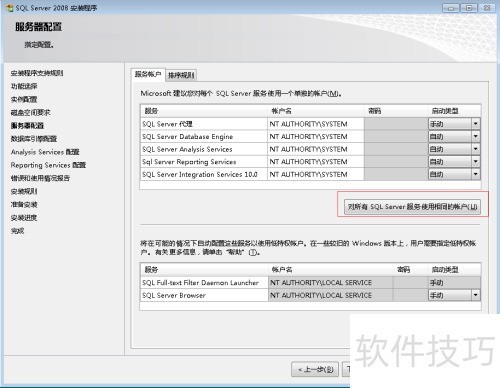Select the SQL Server 代理 service row name

pos(168,124)
